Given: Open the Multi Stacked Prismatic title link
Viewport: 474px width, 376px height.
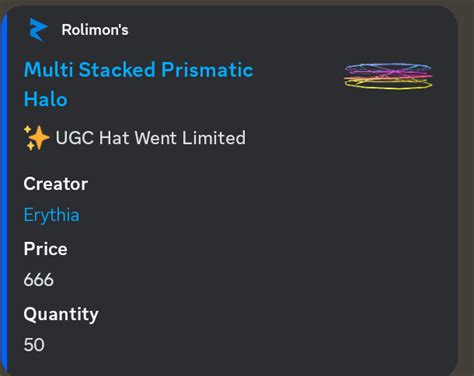Looking at the screenshot, I should point(139,70).
